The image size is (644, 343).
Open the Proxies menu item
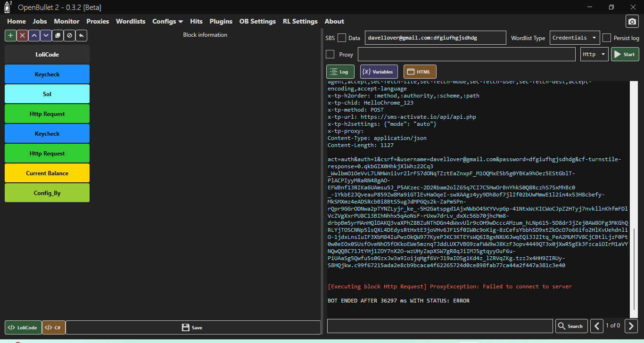tap(98, 21)
